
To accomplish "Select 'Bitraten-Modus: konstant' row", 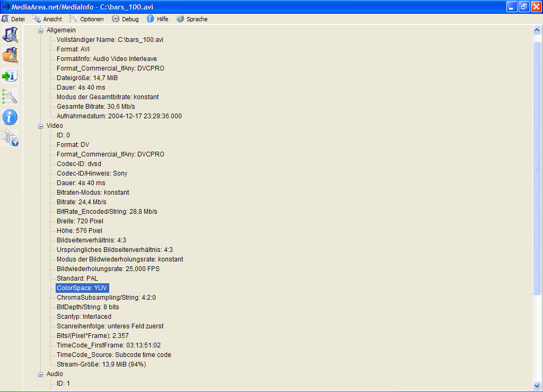I will click(93, 193).
